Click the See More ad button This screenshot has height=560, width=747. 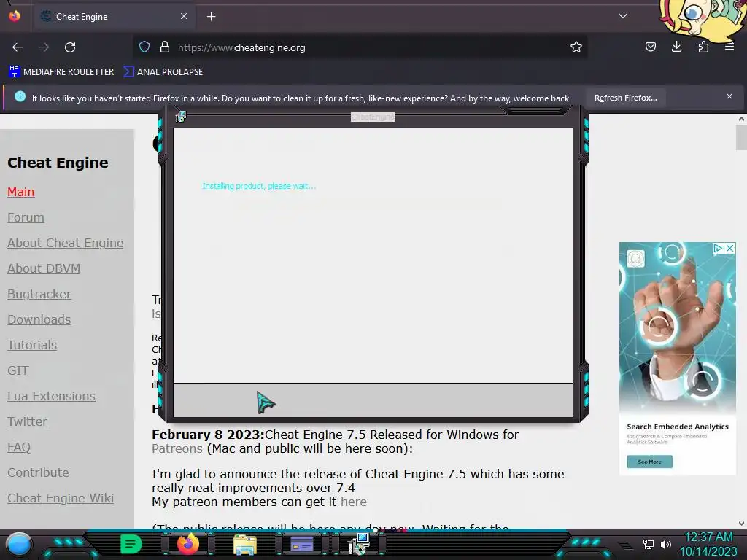[x=649, y=462]
